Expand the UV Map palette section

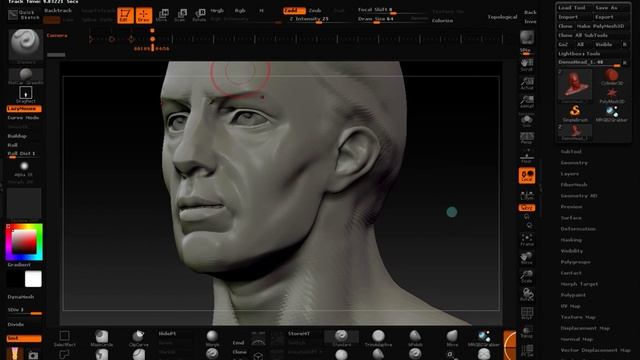(x=570, y=306)
